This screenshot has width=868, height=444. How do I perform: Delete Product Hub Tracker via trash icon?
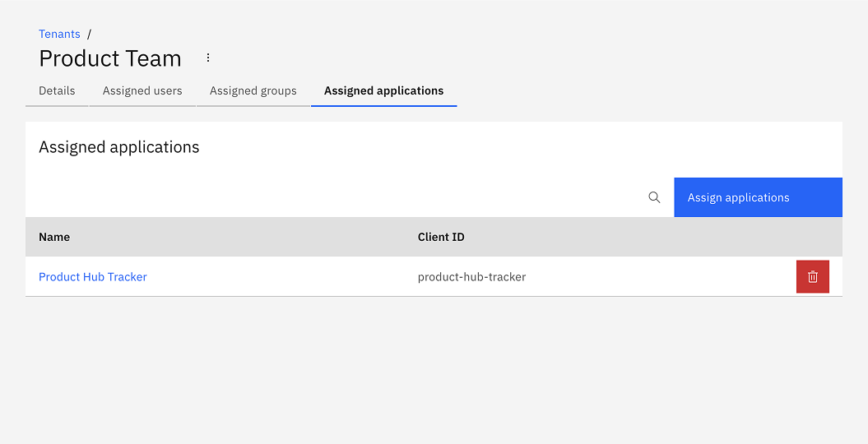click(813, 276)
